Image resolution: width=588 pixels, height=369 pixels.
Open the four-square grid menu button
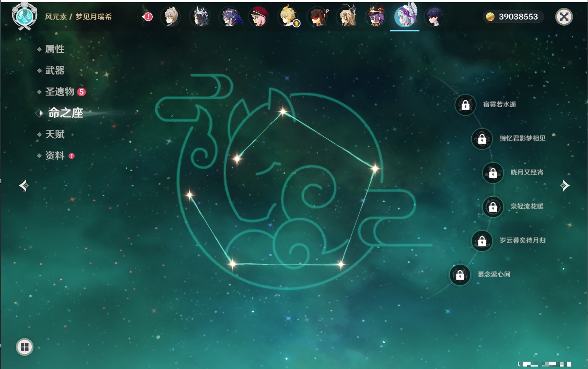tap(24, 347)
